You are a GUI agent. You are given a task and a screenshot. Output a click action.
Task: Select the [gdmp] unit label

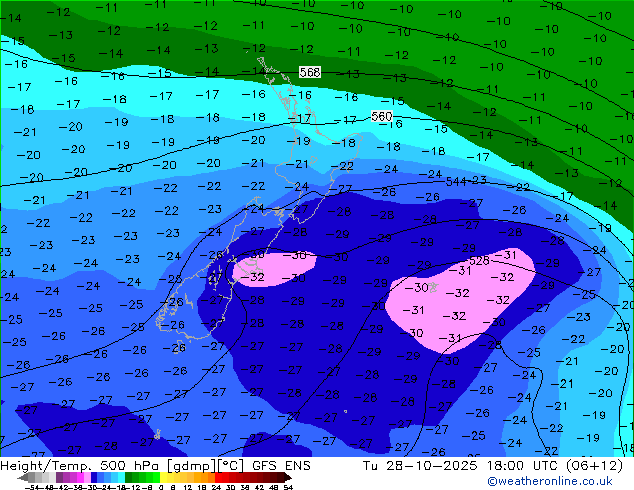[192, 466]
